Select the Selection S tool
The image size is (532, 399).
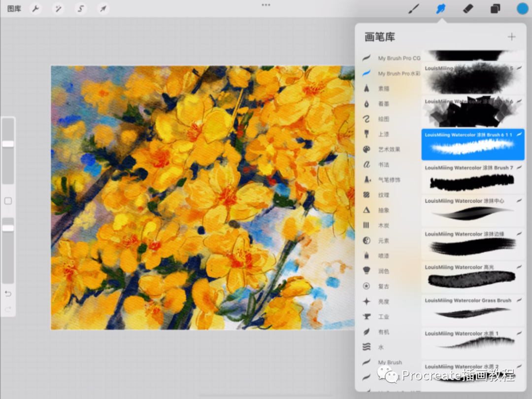tap(80, 8)
